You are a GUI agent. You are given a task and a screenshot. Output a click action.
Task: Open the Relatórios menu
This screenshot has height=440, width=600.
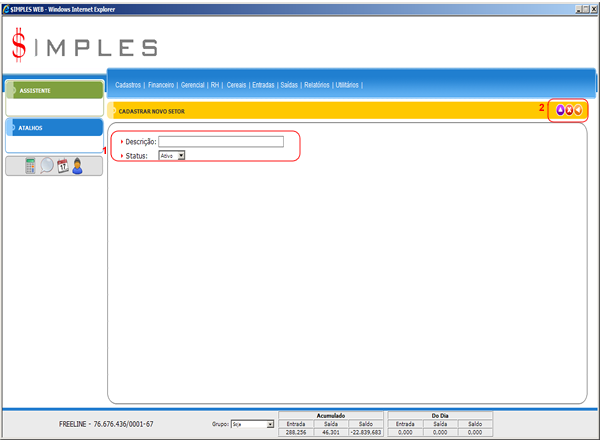pyautogui.click(x=316, y=85)
